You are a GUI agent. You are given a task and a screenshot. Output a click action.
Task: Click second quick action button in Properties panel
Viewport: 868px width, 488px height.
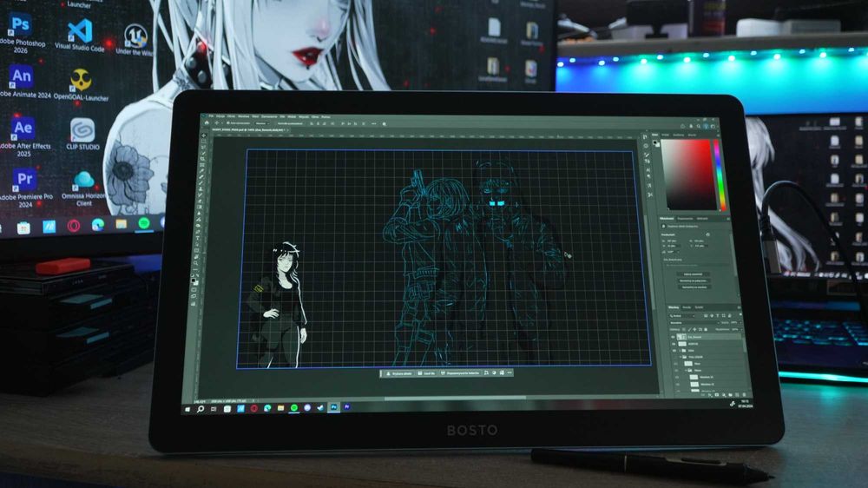[694, 280]
